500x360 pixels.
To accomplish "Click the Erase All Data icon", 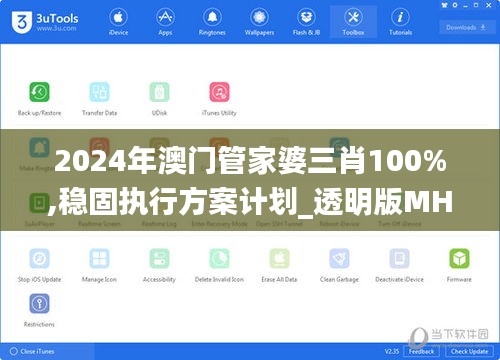I will click(x=279, y=259).
